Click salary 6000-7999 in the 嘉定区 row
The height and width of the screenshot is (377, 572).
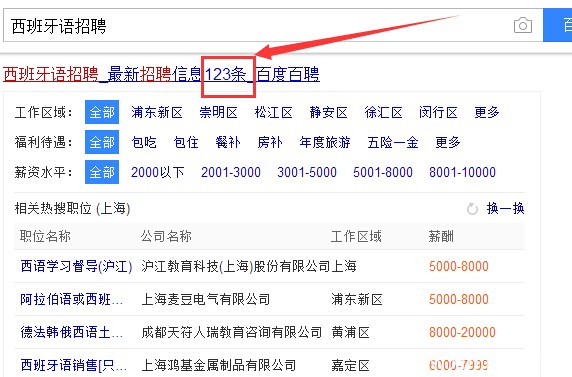(459, 365)
